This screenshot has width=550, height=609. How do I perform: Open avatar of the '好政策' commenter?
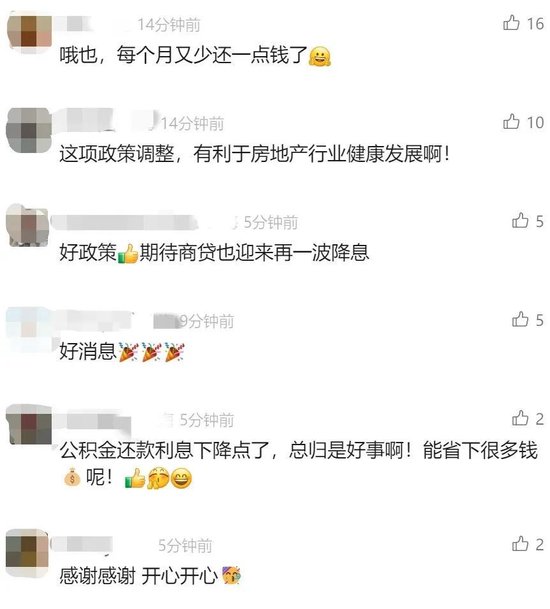27,226
